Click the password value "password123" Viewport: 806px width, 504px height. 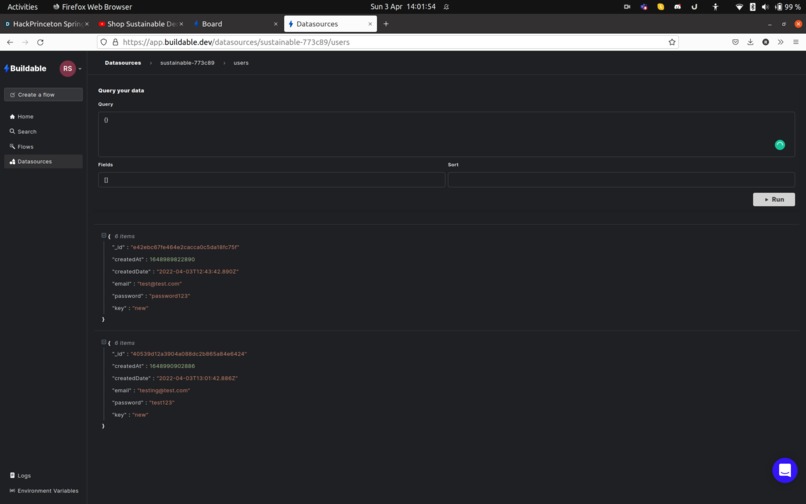point(170,296)
